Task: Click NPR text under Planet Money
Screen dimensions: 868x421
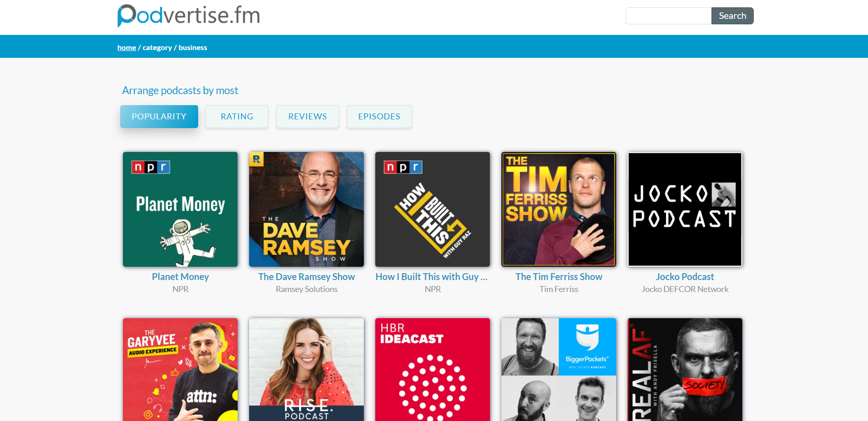Action: pyautogui.click(x=180, y=289)
